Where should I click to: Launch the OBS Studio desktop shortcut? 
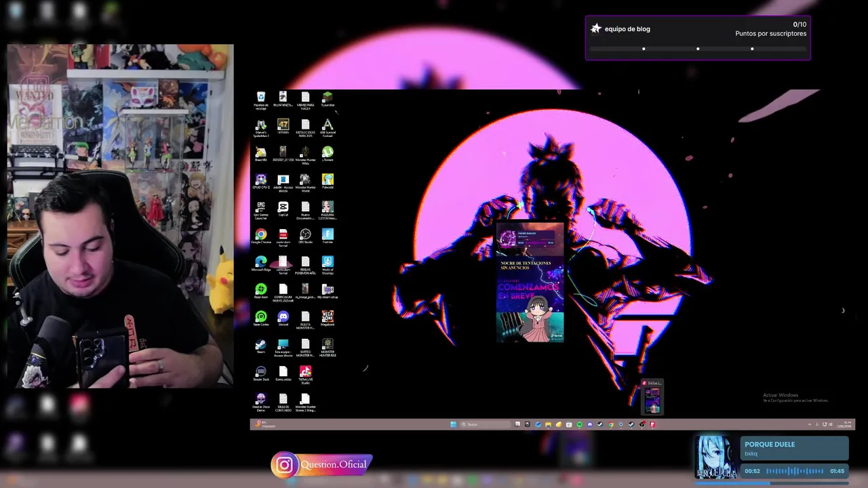[x=305, y=237]
